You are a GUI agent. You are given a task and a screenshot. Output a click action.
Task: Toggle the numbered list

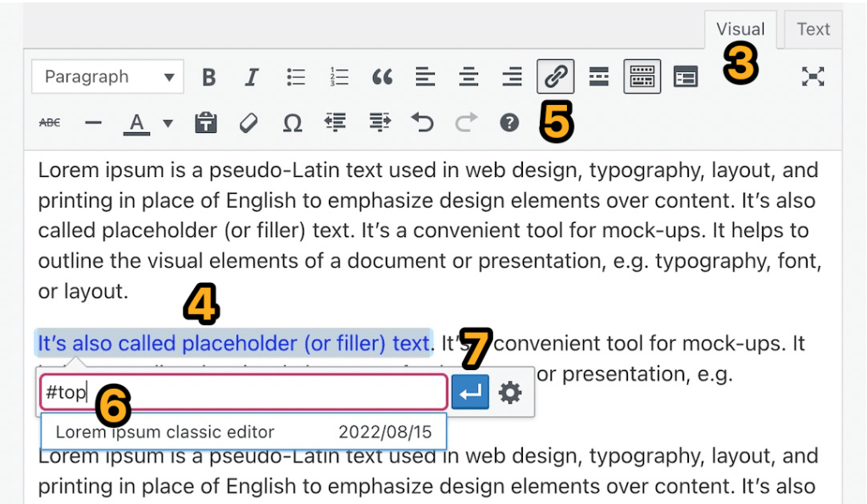coord(338,76)
